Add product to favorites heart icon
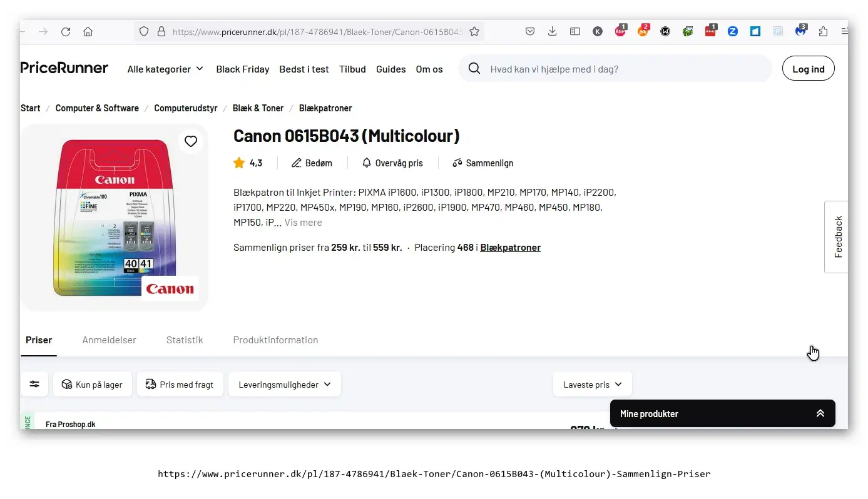This screenshot has height=499, width=868. [191, 141]
